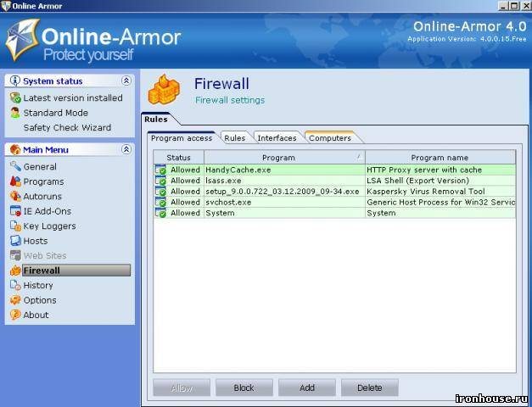532x407 pixels.
Task: Open IE Add-Ons label in the Main Menu
Action: pyautogui.click(x=48, y=211)
